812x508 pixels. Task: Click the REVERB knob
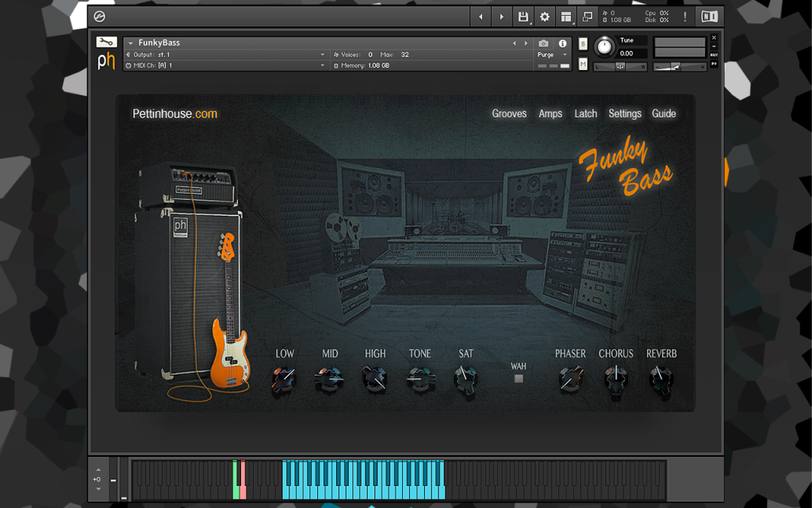(x=661, y=379)
